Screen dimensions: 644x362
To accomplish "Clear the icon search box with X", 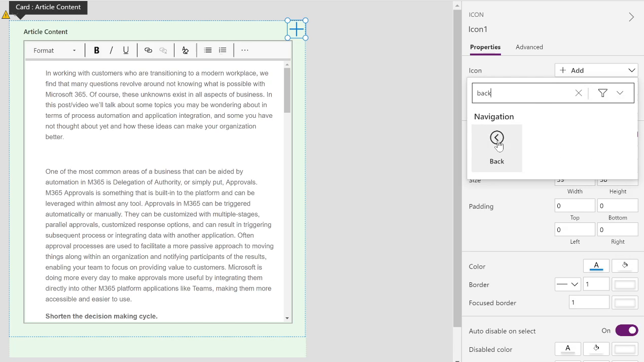I will 579,93.
